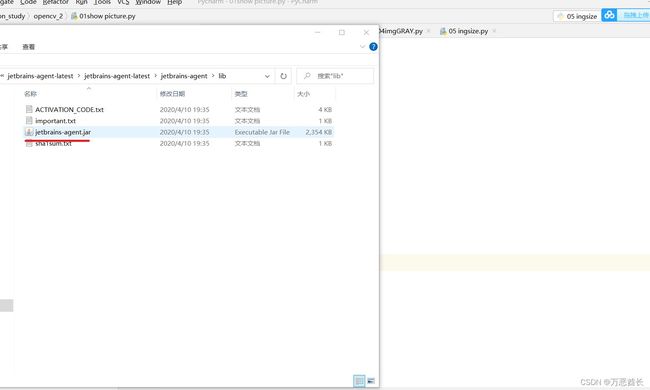The image size is (650, 390).
Task: Go to second jetbrains-agent-latest breadcrumb
Action: tap(117, 76)
